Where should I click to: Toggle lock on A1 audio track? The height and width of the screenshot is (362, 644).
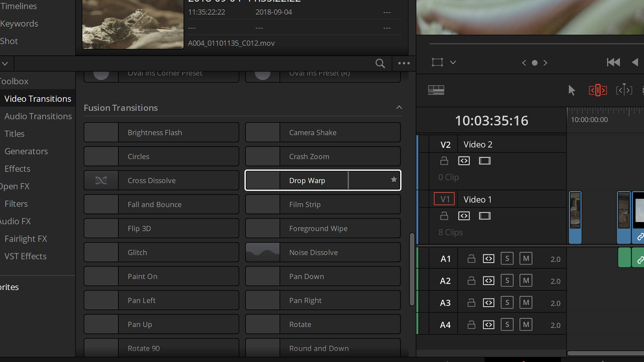[x=470, y=258]
